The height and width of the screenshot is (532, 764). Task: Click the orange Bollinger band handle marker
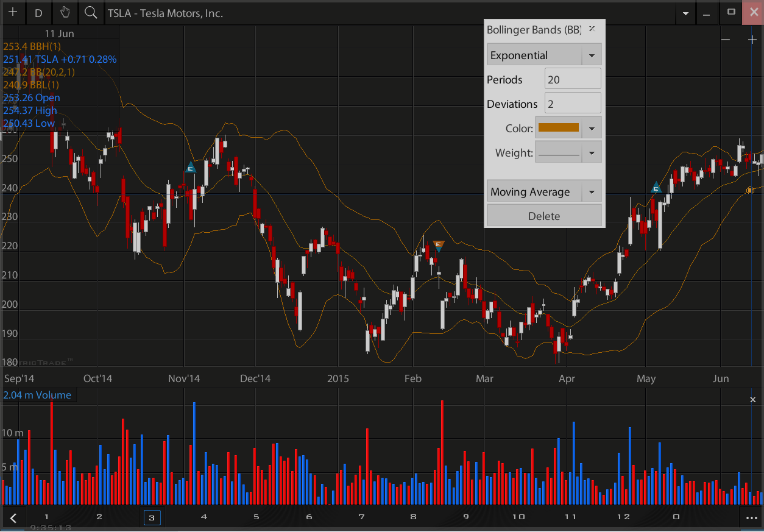(x=750, y=191)
